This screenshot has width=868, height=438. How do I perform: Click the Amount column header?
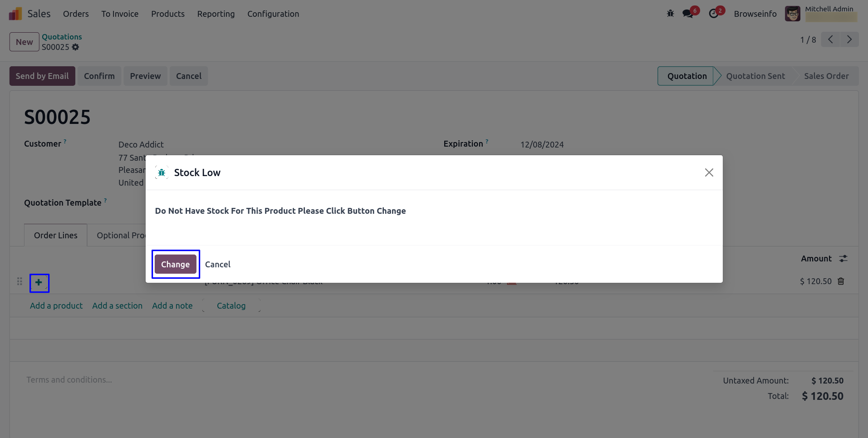816,258
